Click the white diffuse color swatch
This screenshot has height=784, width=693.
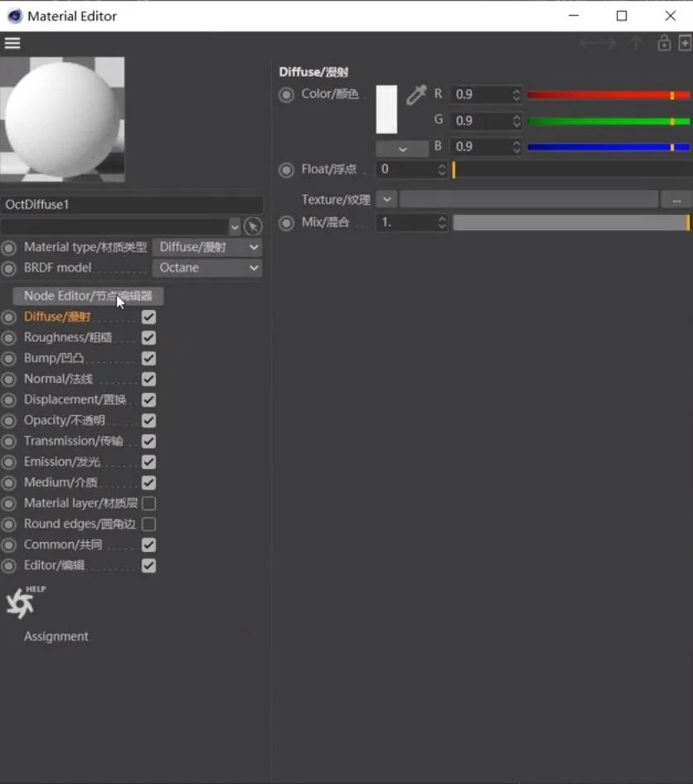click(386, 109)
